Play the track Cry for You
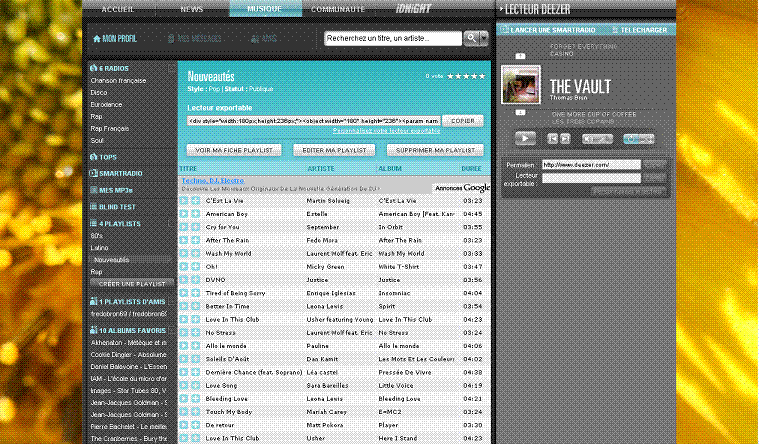The width and height of the screenshot is (759, 444). pyautogui.click(x=184, y=227)
